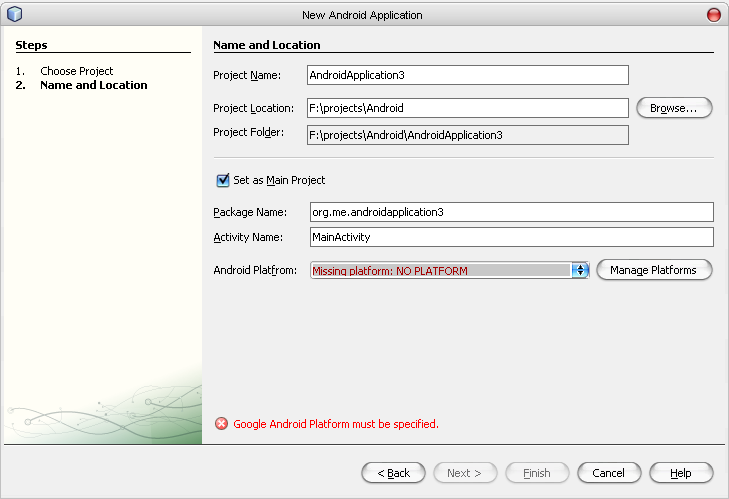This screenshot has height=499, width=729.
Task: Click the Project Name input field
Action: tap(468, 75)
